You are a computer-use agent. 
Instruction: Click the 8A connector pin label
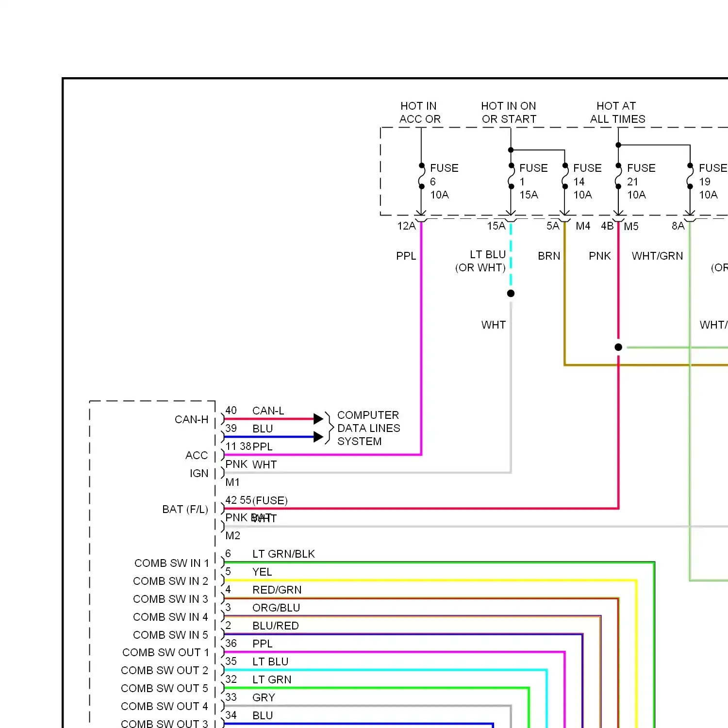coord(678,226)
